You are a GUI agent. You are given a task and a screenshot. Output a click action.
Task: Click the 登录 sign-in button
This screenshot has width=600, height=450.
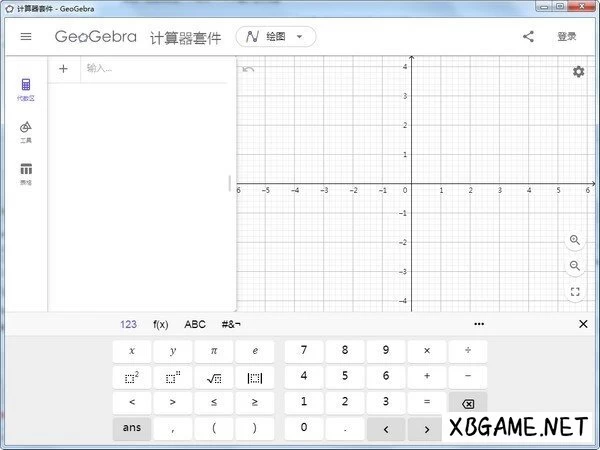pyautogui.click(x=567, y=37)
